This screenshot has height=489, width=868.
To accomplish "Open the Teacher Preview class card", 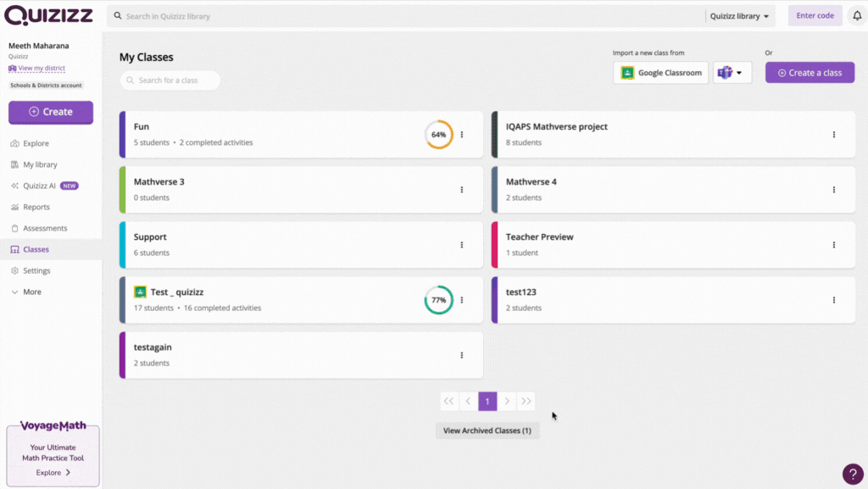I will click(x=673, y=245).
